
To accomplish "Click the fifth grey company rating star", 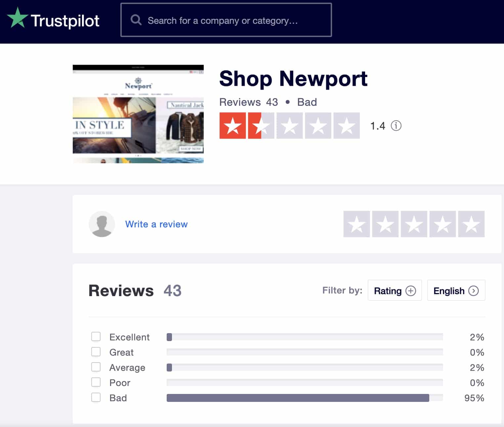I will 347,126.
